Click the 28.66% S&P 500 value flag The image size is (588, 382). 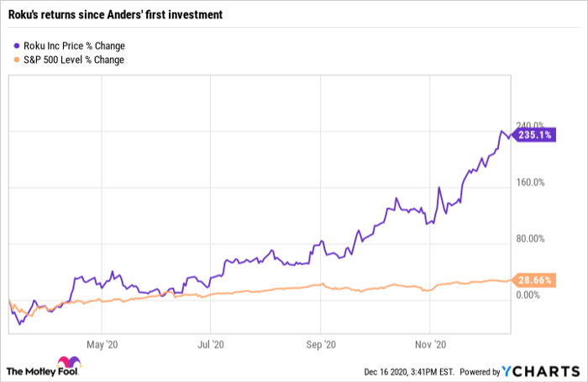[x=534, y=280]
